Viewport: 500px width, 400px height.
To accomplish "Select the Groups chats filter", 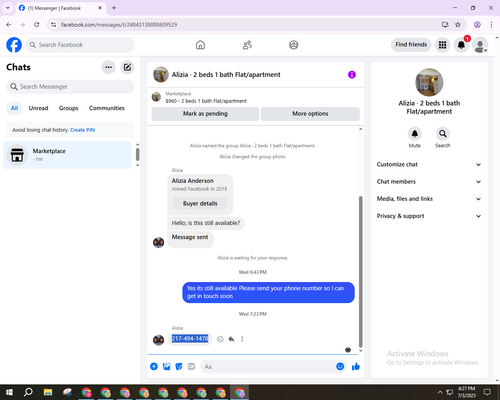I will [x=68, y=108].
